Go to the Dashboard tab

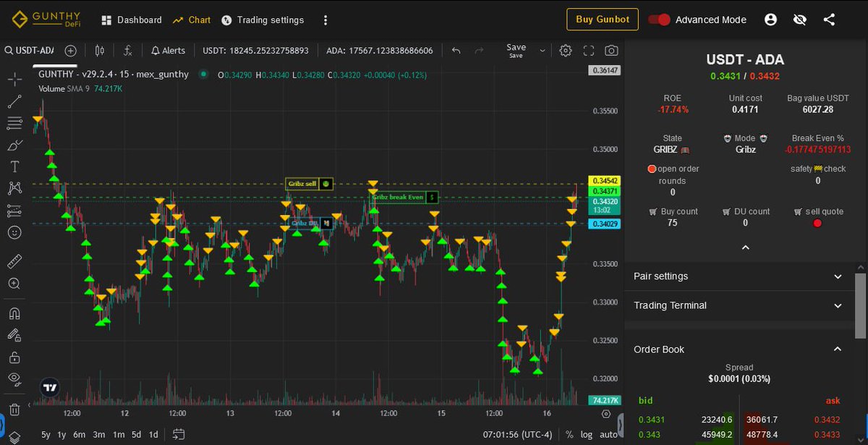click(x=131, y=20)
